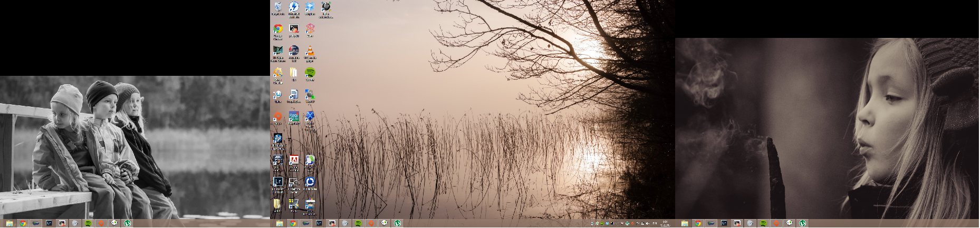980x228 pixels.
Task: Open the Lightroom shortcut on the desktop
Action: click(x=278, y=182)
